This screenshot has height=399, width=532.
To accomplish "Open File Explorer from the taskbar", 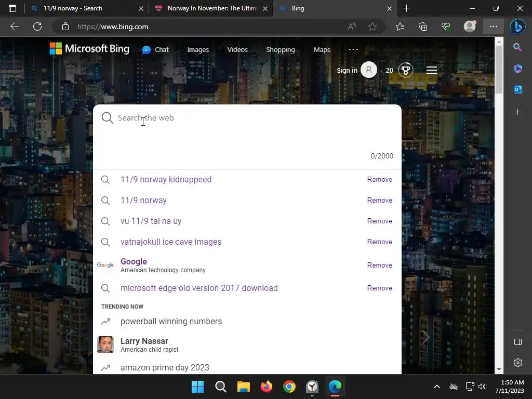I will (x=243, y=387).
